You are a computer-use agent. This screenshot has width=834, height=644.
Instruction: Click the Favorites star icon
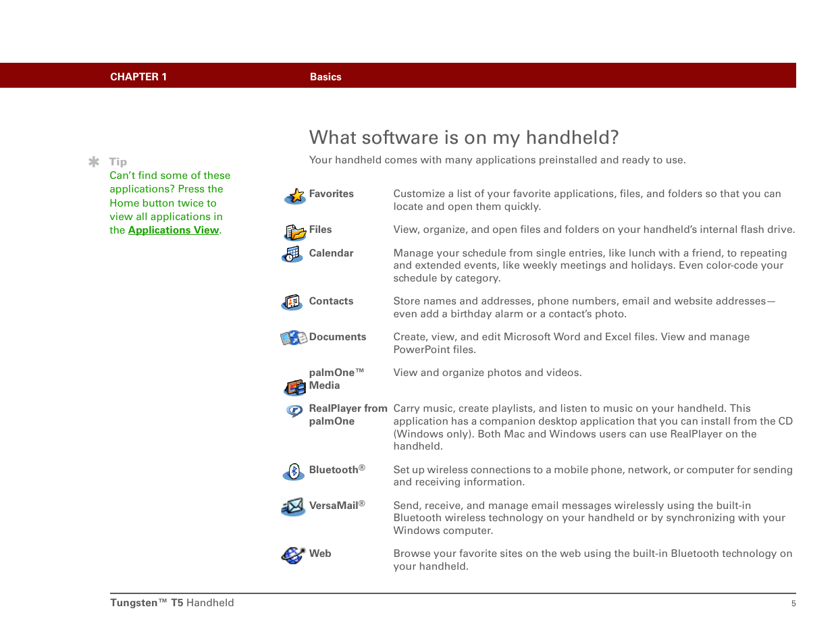pyautogui.click(x=295, y=196)
